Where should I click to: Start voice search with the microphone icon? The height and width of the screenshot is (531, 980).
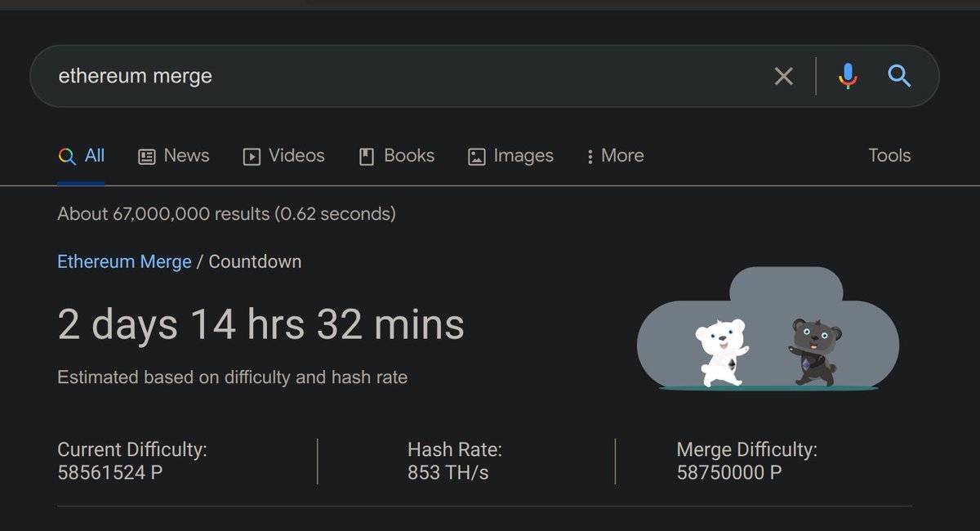coord(848,76)
